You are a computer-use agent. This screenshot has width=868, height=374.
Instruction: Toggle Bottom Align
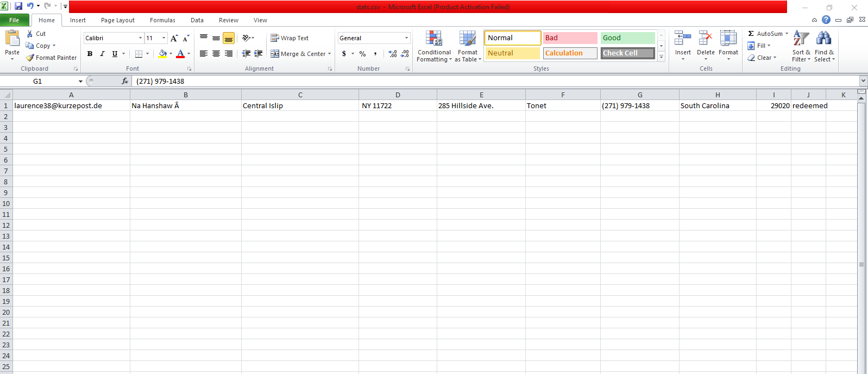(x=229, y=38)
